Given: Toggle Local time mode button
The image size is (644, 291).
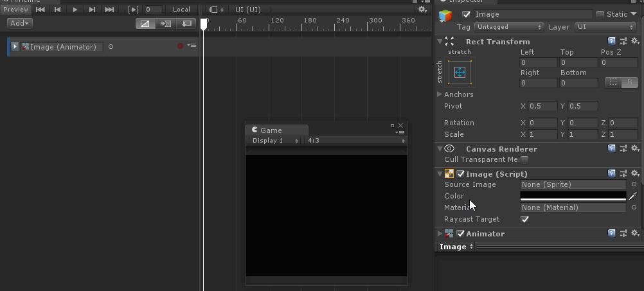Looking at the screenshot, I should pyautogui.click(x=181, y=10).
